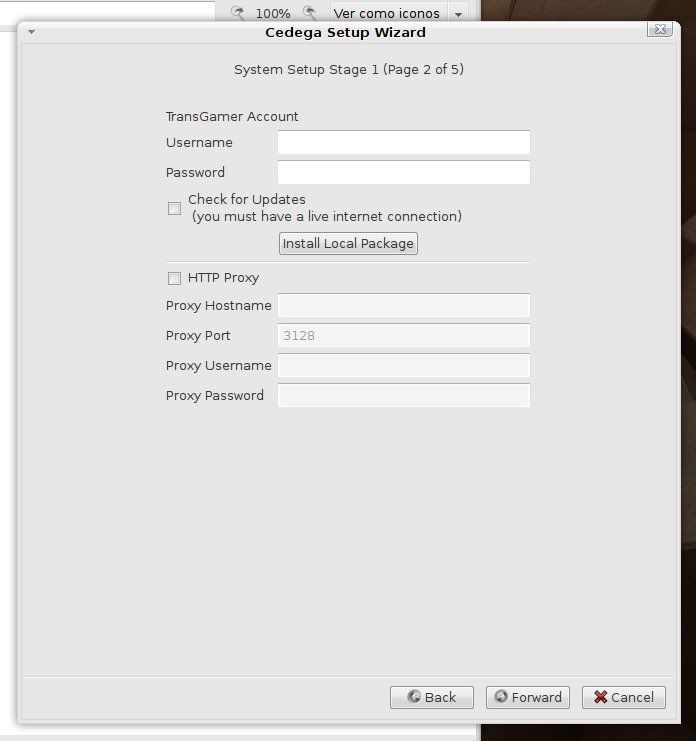Click the 'TransGamer Account' label
This screenshot has height=741, width=696.
click(232, 116)
